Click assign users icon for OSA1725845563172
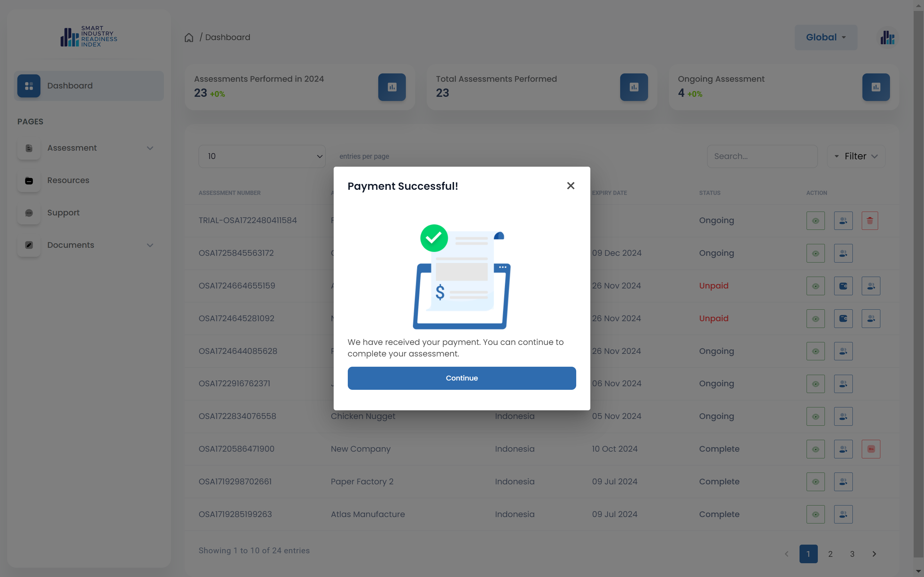This screenshot has width=924, height=577. (843, 253)
